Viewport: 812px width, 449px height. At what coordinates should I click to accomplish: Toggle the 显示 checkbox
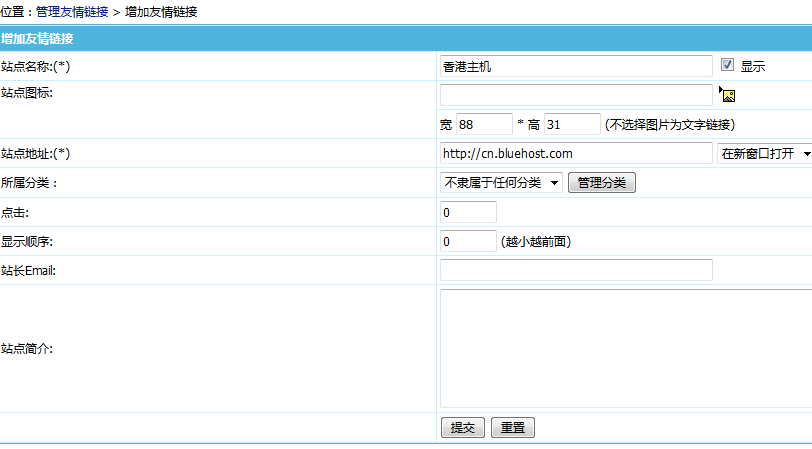pos(727,65)
